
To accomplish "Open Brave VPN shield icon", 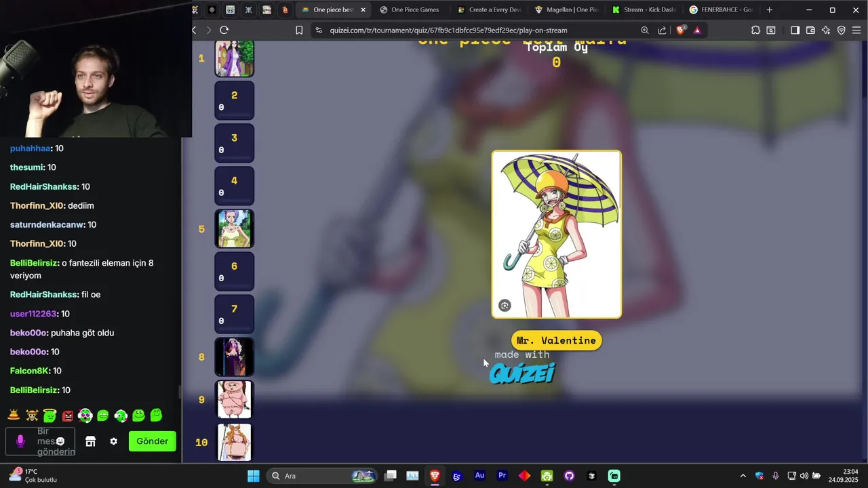I will coord(842,30).
